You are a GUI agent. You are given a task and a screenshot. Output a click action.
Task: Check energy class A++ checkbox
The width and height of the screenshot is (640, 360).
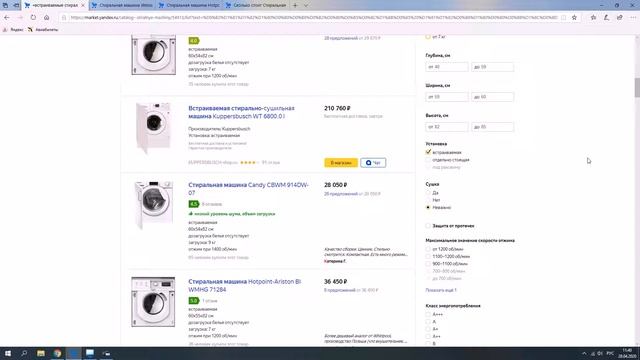point(428,336)
